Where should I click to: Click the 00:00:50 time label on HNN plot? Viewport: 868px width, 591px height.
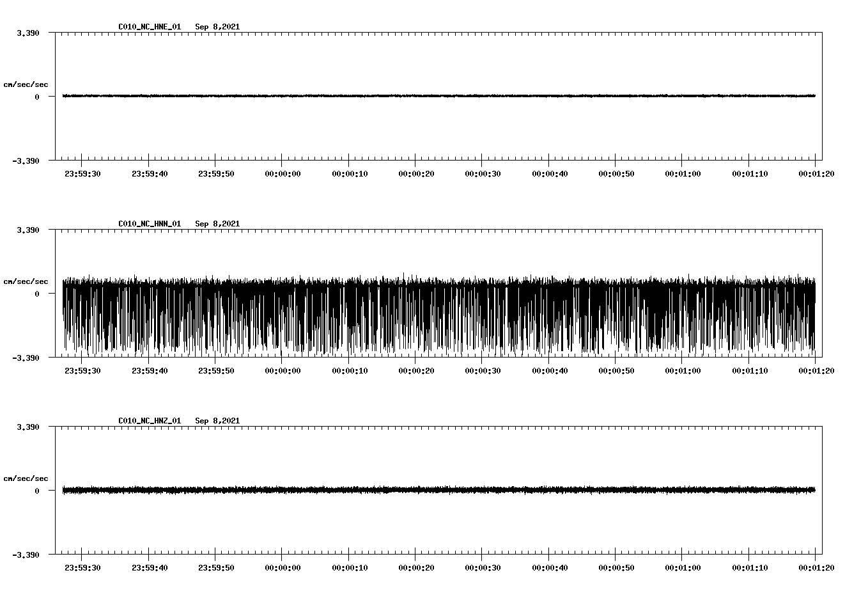coord(616,370)
